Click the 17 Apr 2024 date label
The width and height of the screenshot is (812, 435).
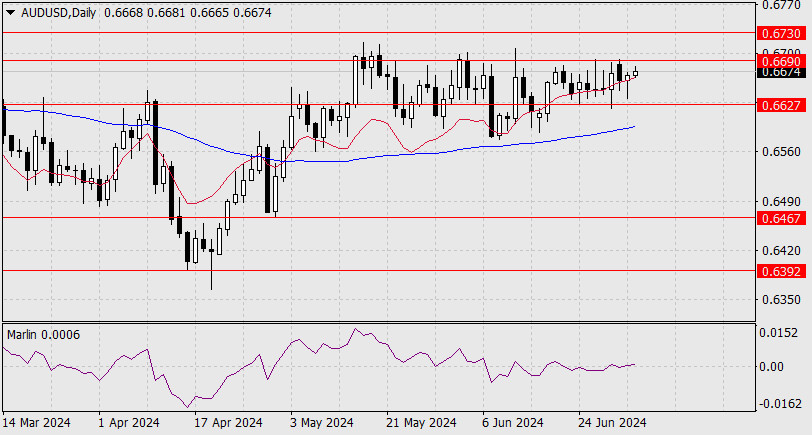[x=228, y=423]
